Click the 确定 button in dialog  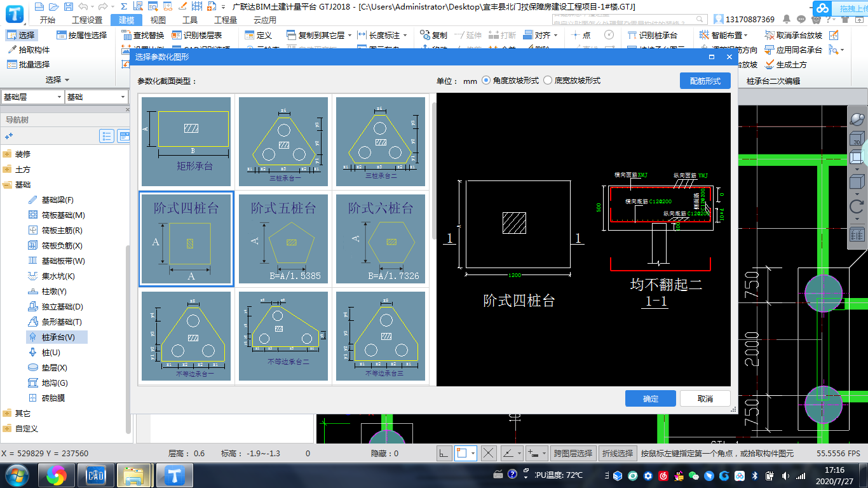pos(651,398)
